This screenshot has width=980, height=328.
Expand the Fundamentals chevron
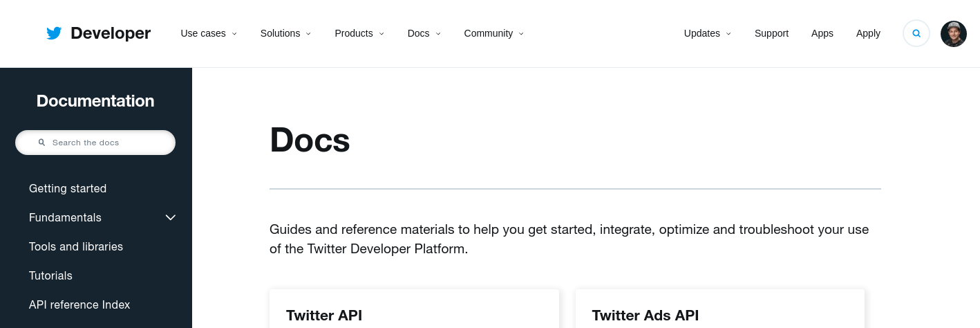pyautogui.click(x=171, y=217)
